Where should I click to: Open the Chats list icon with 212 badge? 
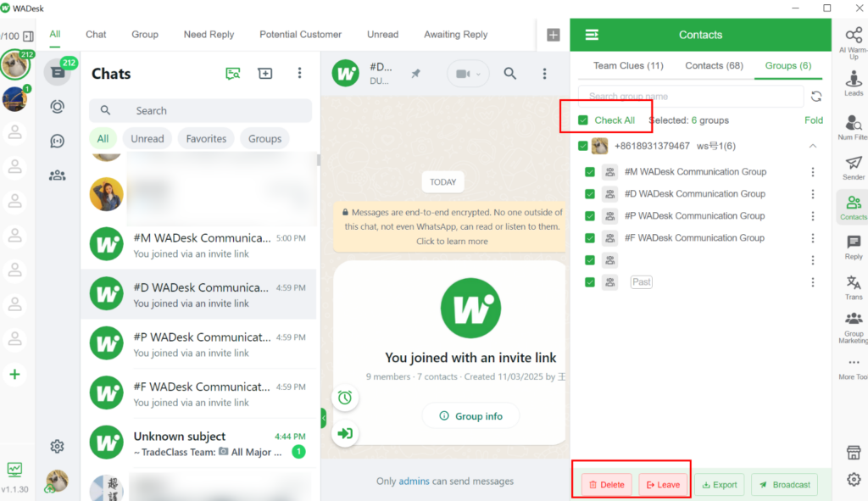click(x=58, y=73)
